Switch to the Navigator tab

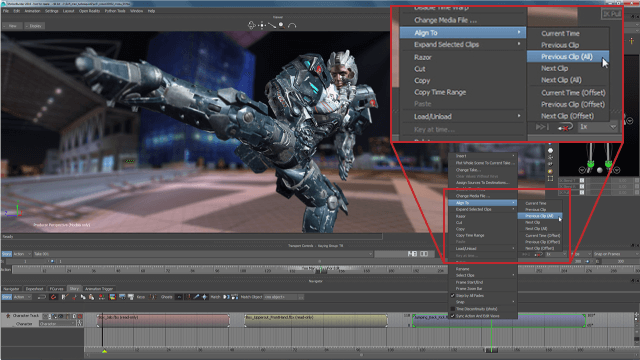coord(11,289)
